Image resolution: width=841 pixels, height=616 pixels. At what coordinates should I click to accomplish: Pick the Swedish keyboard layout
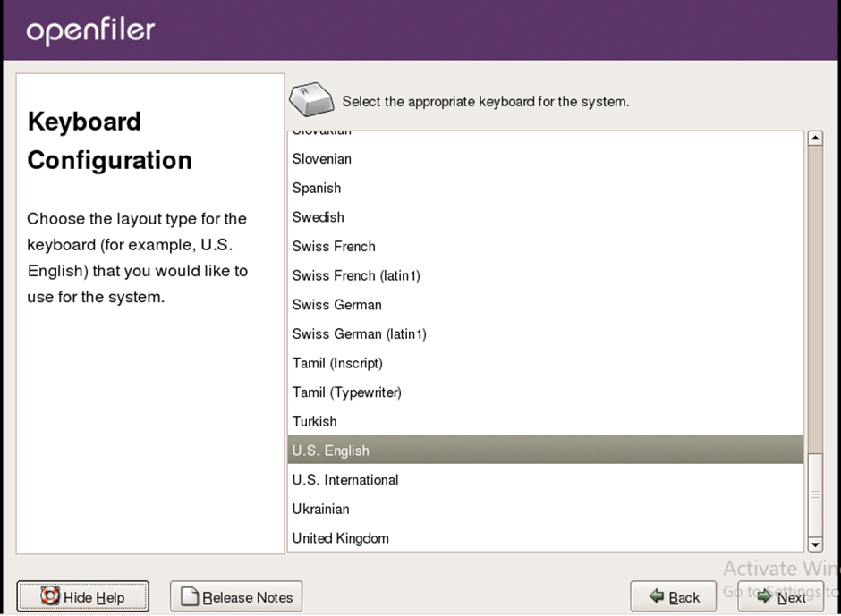[x=546, y=217]
